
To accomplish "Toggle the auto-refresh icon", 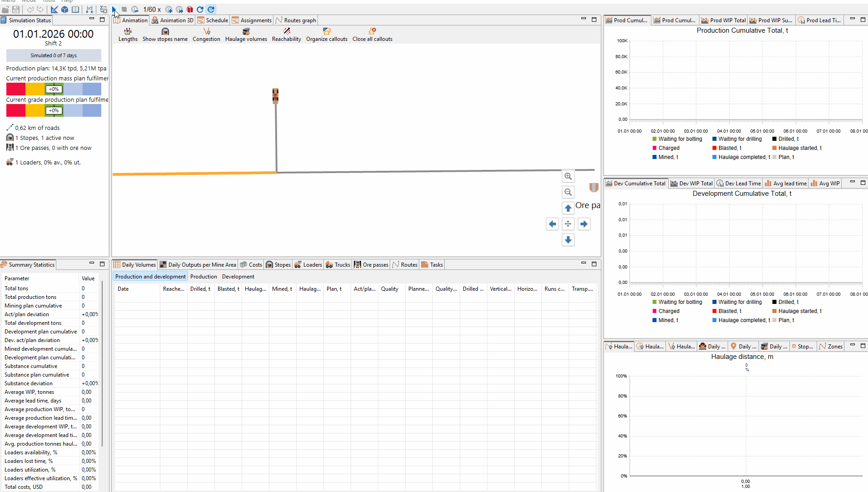I will pyautogui.click(x=211, y=9).
